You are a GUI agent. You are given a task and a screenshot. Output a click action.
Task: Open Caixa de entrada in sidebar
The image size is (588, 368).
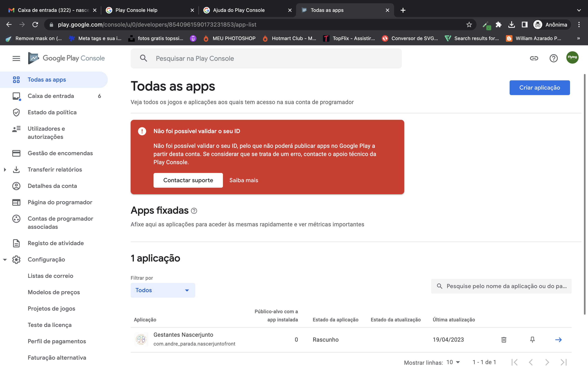(54, 96)
